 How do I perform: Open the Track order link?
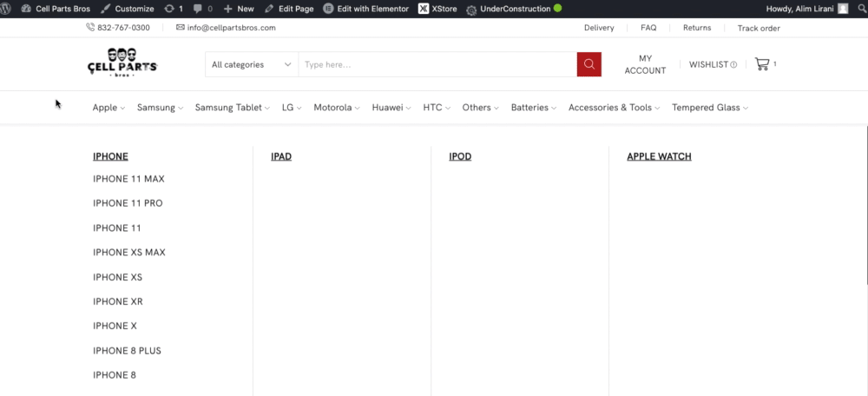pos(759,29)
